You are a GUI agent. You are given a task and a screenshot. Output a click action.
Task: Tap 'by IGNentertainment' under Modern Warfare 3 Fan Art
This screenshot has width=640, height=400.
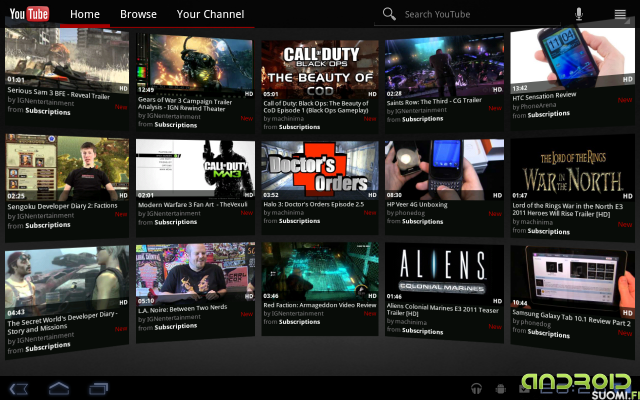(x=169, y=213)
